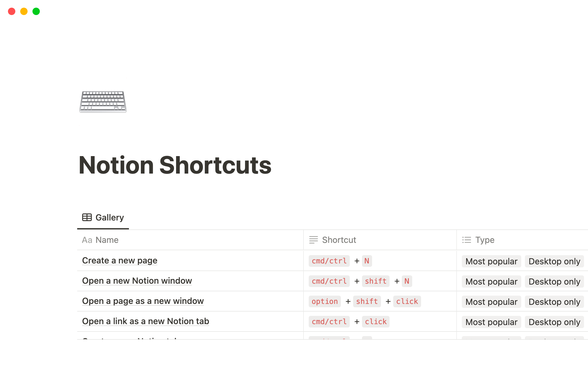The image size is (588, 368).
Task: Click the Type column list icon
Action: pyautogui.click(x=466, y=240)
